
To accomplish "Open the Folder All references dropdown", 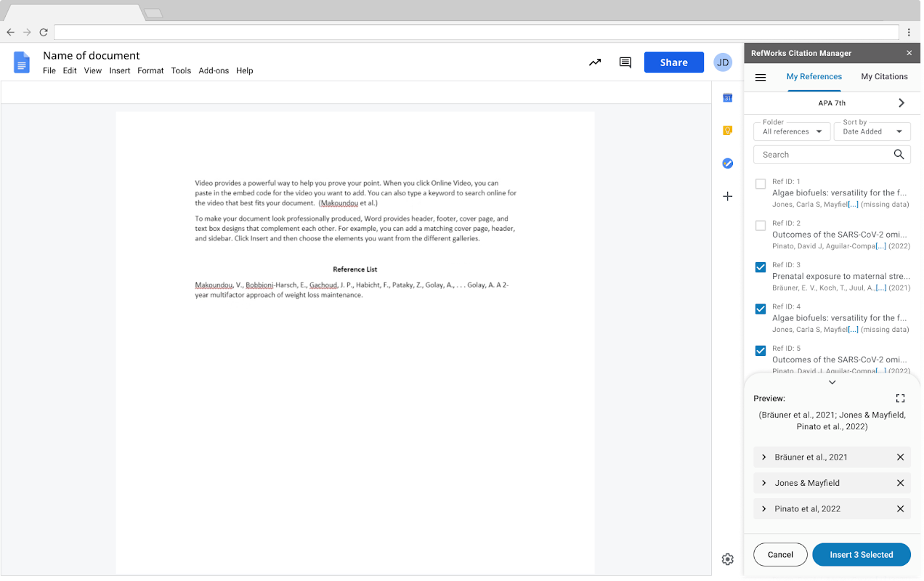I will point(792,131).
